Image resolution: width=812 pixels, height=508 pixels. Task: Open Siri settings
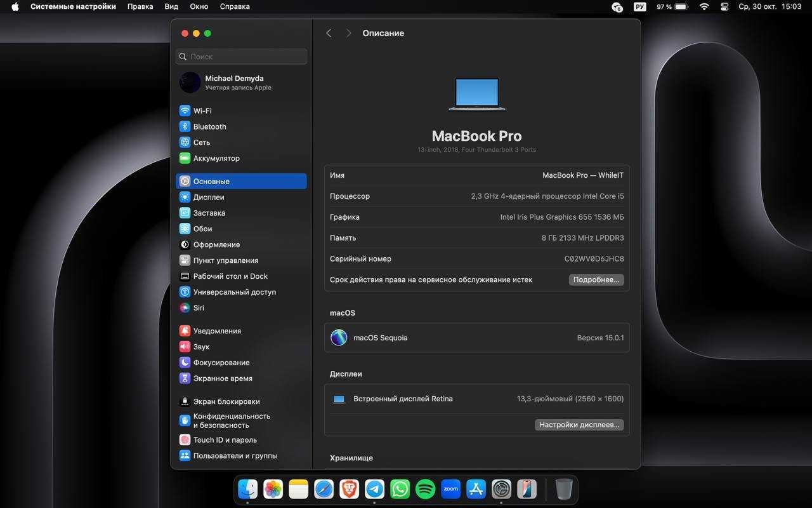click(241, 308)
